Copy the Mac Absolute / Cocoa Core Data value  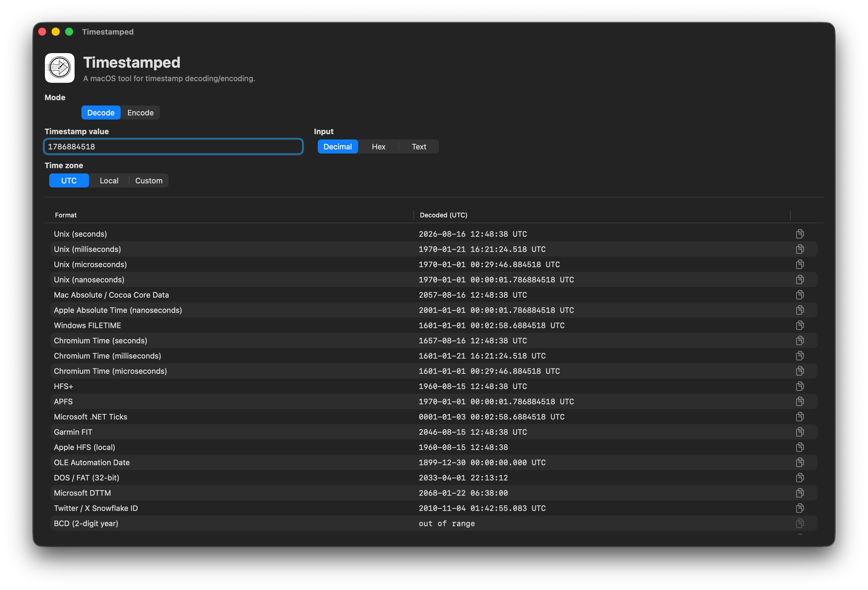pos(800,295)
